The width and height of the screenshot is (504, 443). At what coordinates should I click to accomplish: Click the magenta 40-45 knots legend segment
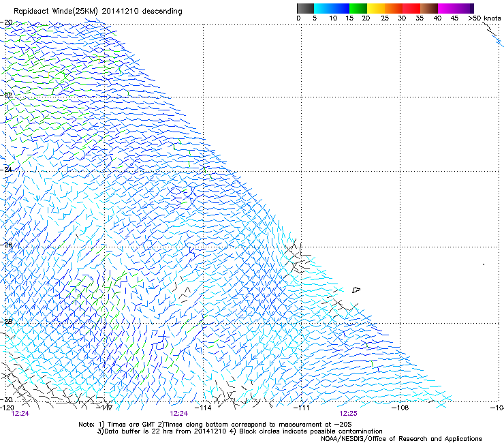point(447,8)
